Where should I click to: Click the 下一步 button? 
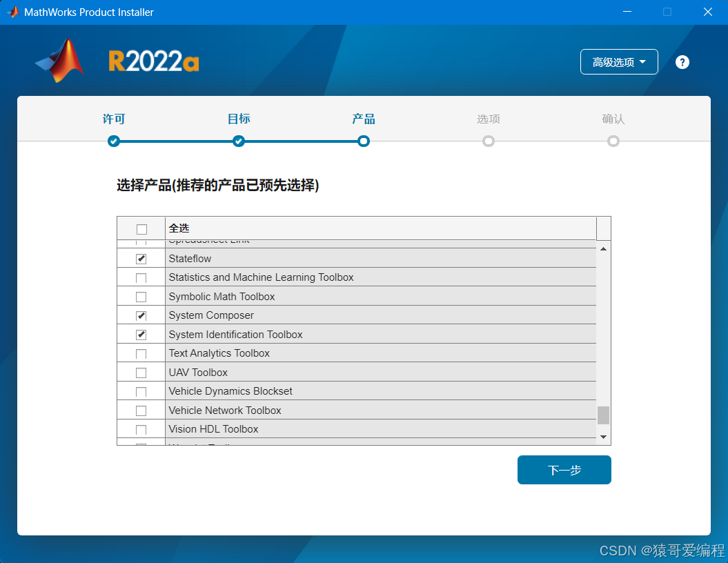pos(564,470)
